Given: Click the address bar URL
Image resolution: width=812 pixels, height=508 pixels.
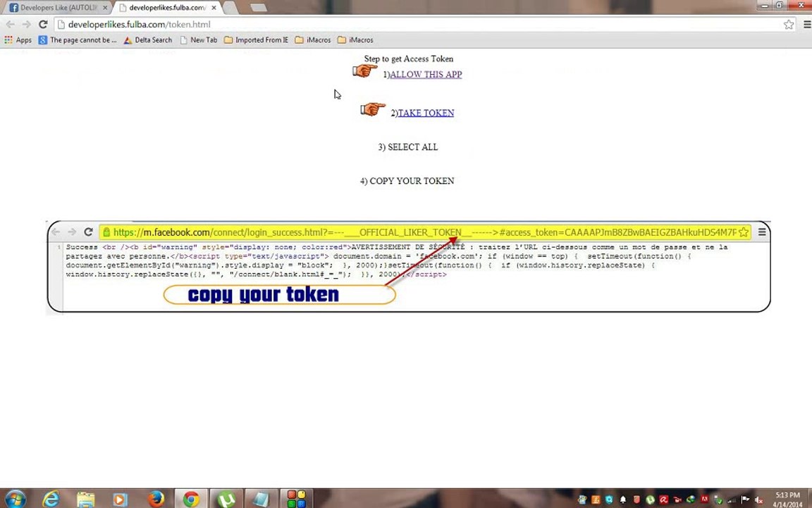Looking at the screenshot, I should pos(140,25).
